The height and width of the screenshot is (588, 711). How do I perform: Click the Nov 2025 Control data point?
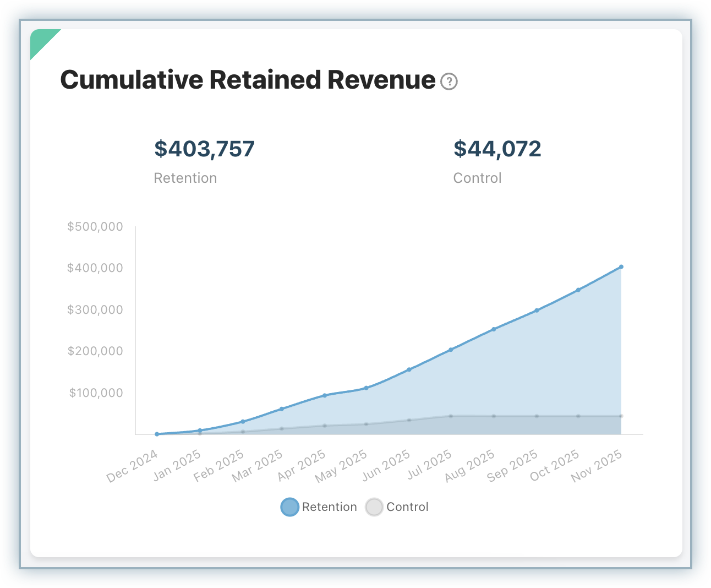(x=621, y=416)
